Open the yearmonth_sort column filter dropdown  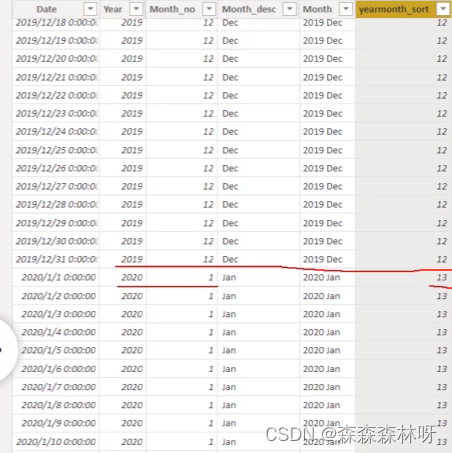click(x=443, y=9)
